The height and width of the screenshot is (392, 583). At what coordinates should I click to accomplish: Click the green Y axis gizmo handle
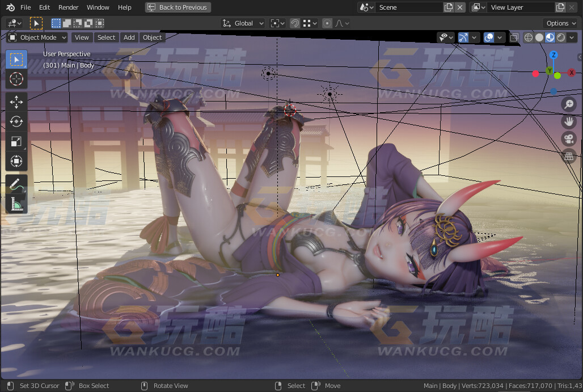click(550, 71)
